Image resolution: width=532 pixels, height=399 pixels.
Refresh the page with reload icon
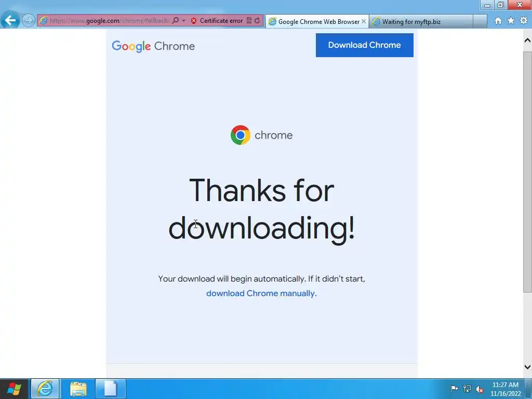click(257, 21)
